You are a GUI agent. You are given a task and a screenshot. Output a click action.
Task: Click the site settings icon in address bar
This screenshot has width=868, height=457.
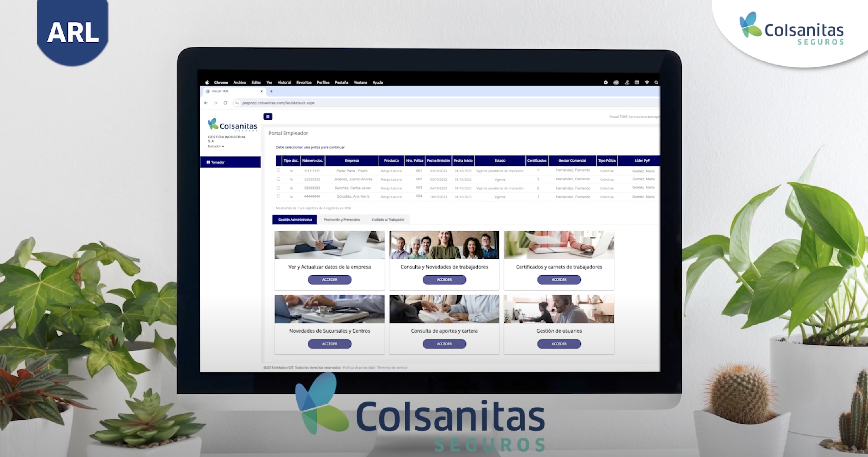click(237, 103)
